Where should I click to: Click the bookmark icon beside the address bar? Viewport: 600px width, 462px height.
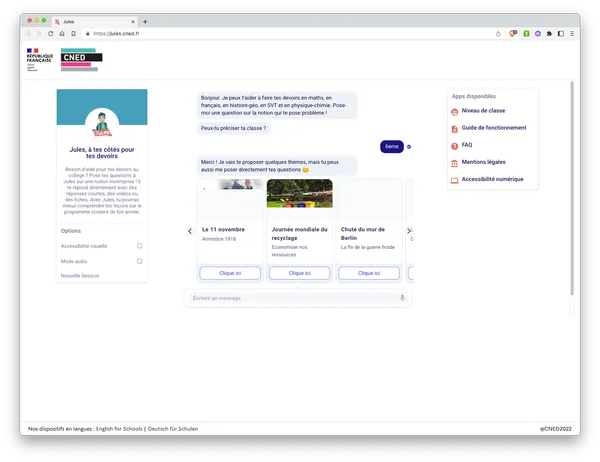73,34
